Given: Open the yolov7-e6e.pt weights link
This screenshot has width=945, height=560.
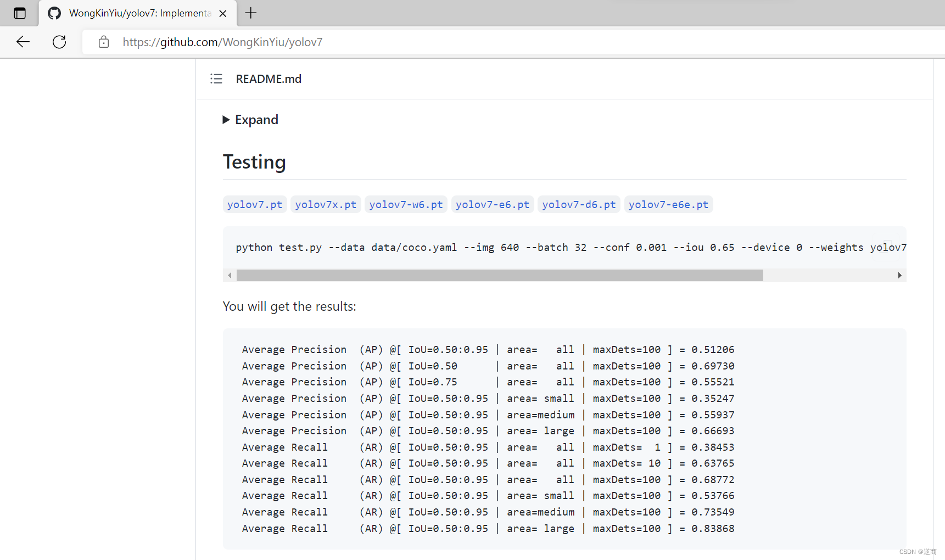Looking at the screenshot, I should (x=668, y=205).
